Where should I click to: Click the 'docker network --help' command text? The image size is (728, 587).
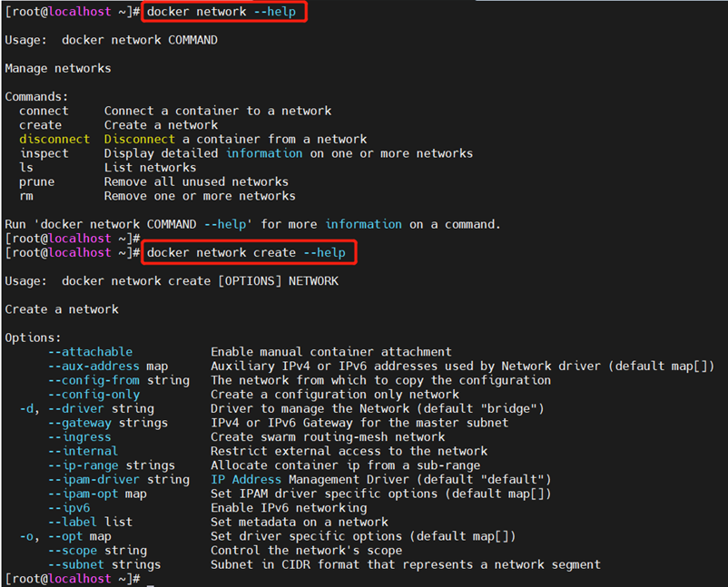coord(221,12)
